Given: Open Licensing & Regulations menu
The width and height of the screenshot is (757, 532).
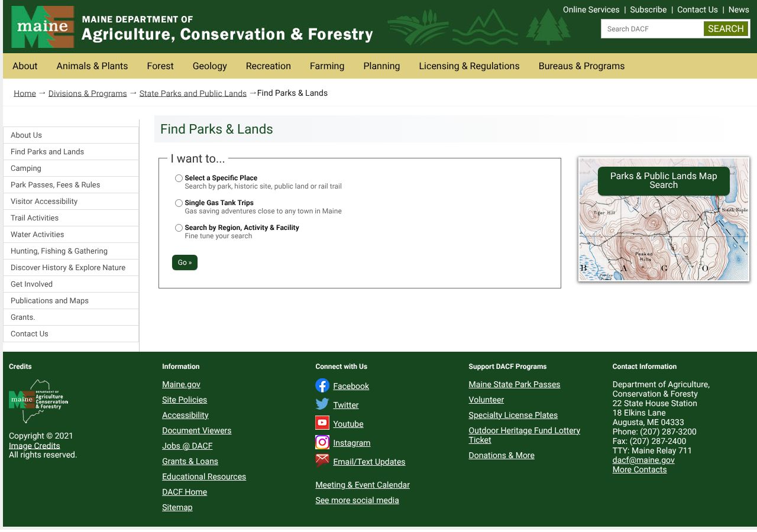Looking at the screenshot, I should tap(470, 66).
